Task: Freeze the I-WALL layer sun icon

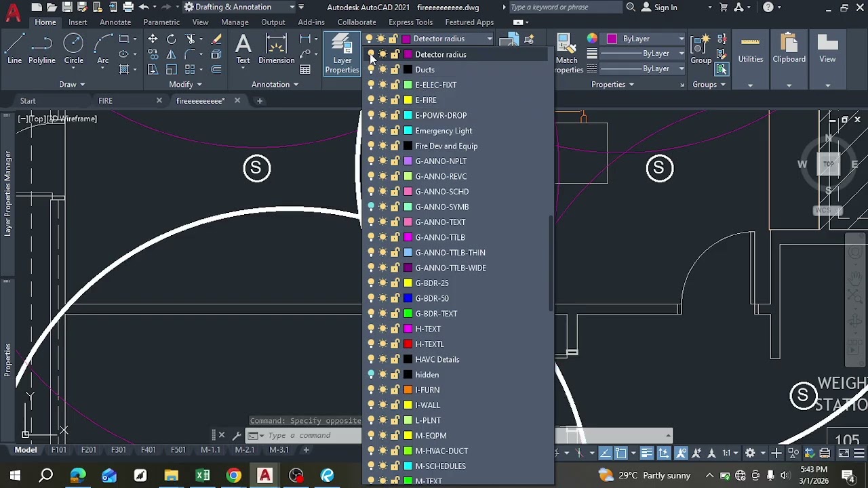Action: coord(383,405)
